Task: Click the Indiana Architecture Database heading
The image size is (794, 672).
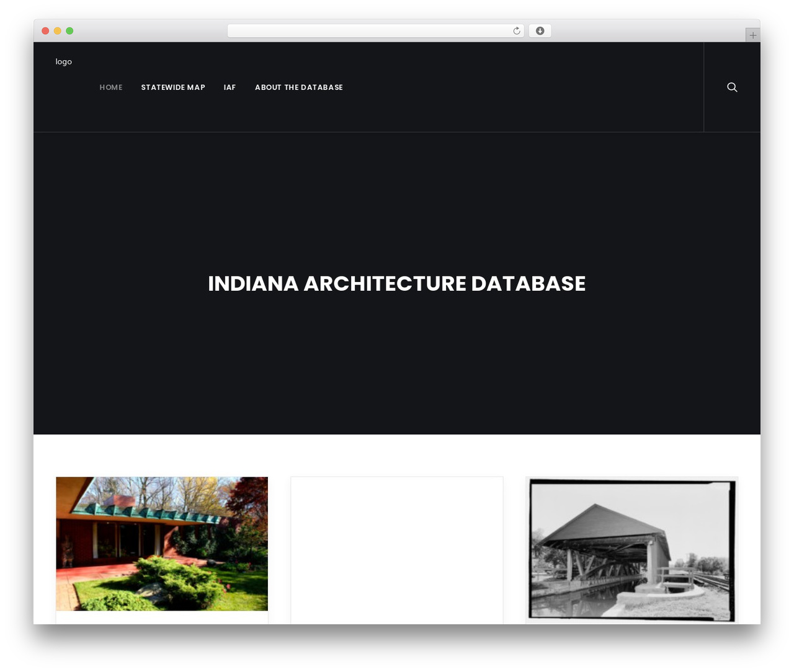Action: click(397, 283)
